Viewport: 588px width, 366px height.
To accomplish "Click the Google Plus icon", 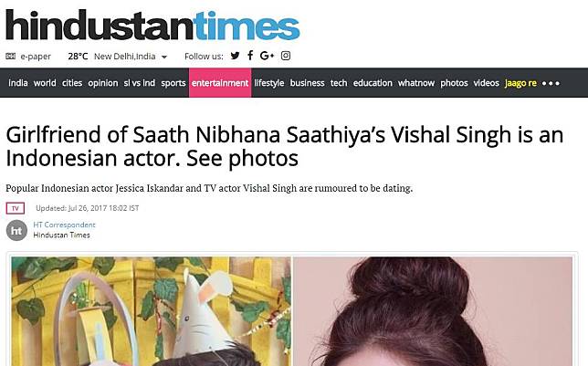I will [267, 56].
